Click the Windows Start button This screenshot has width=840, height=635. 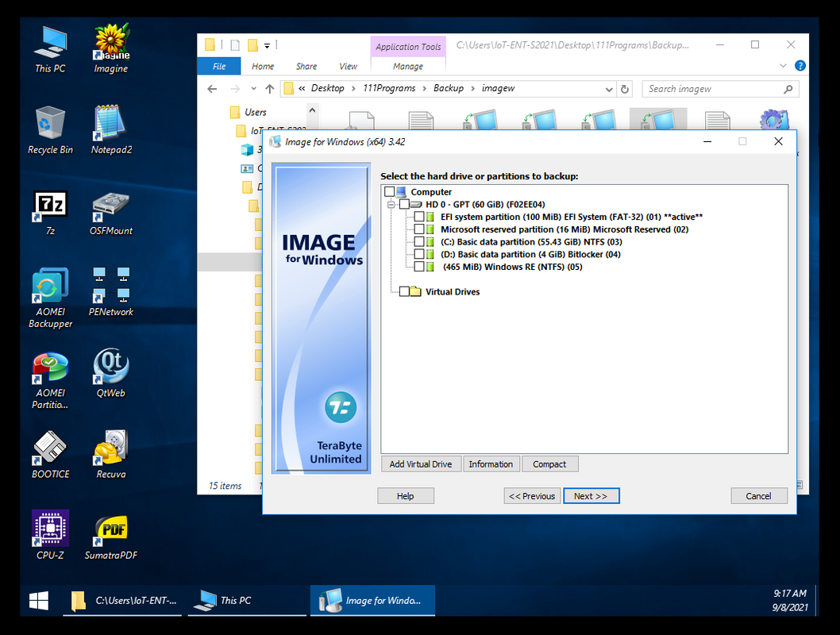click(39, 600)
